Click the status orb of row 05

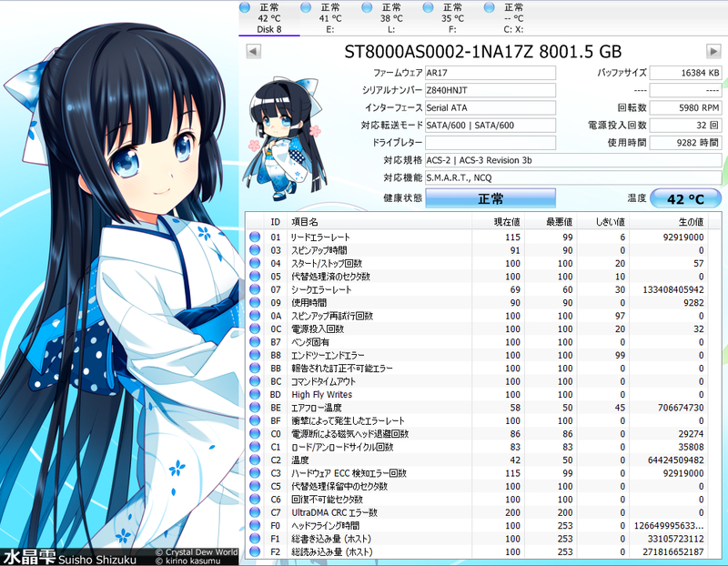tap(255, 277)
